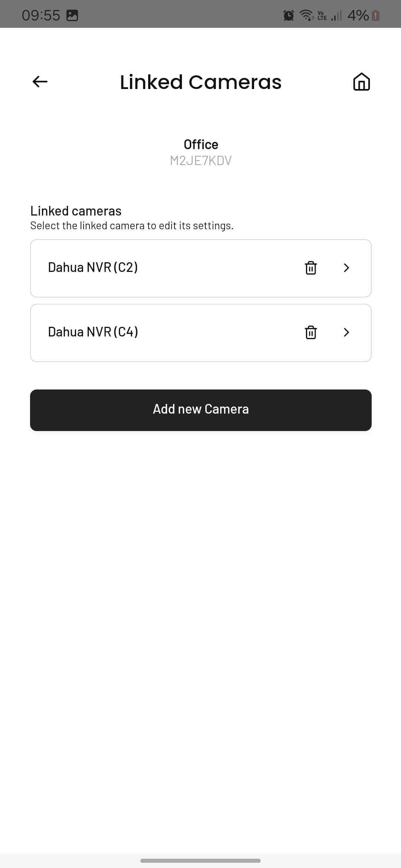The height and width of the screenshot is (868, 401).
Task: Click the Add new Camera button
Action: 201,410
